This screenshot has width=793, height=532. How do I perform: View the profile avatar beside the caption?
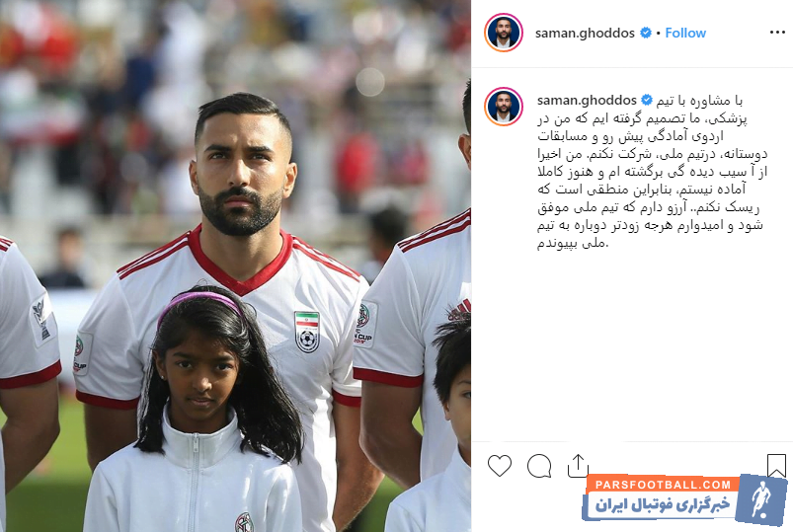pos(504,107)
